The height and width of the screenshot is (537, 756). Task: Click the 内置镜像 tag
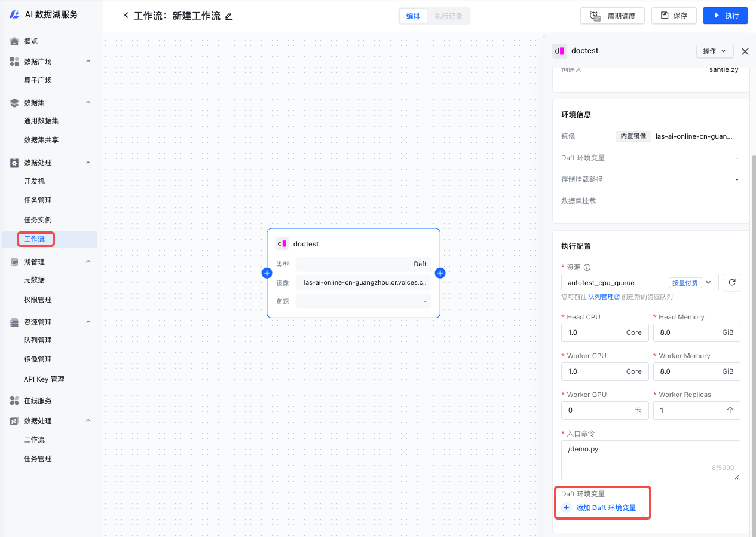click(633, 136)
